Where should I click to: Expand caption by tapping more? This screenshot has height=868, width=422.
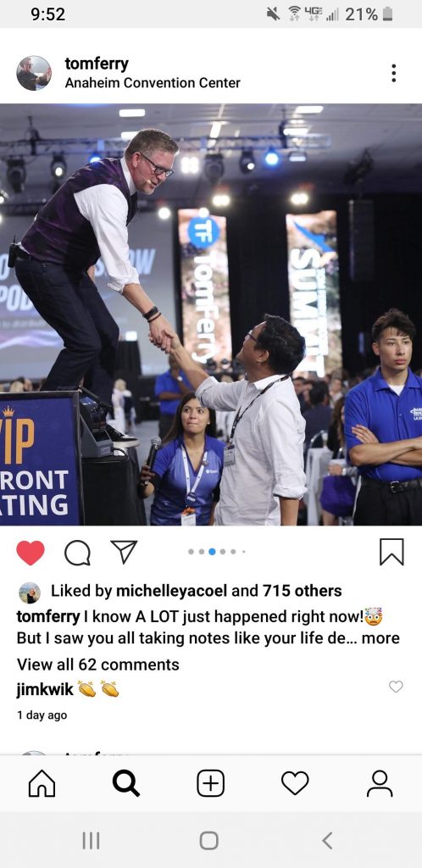380,637
